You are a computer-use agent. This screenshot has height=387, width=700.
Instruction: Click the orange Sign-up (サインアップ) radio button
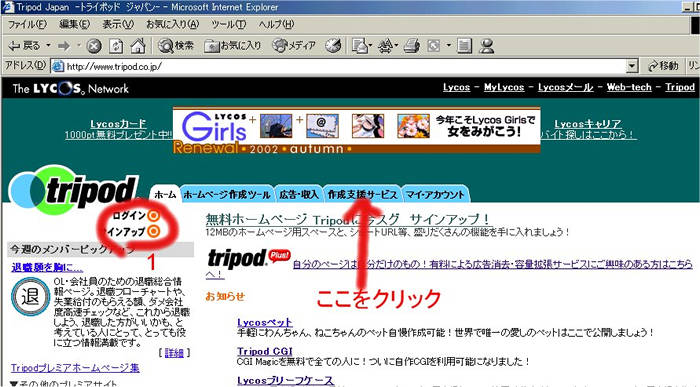[153, 231]
